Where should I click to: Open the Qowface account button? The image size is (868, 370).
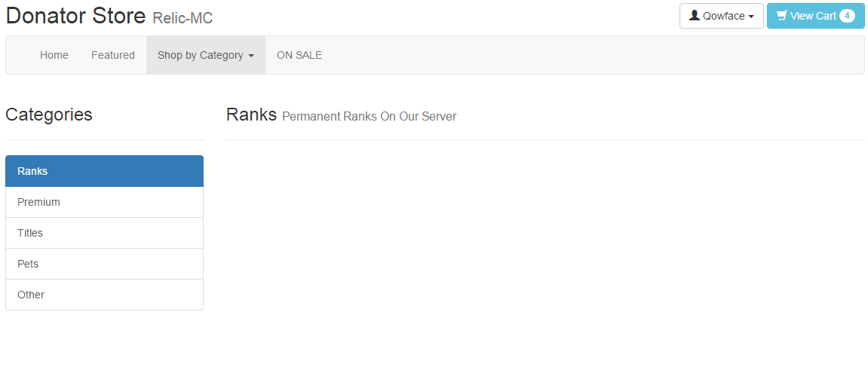click(x=722, y=16)
